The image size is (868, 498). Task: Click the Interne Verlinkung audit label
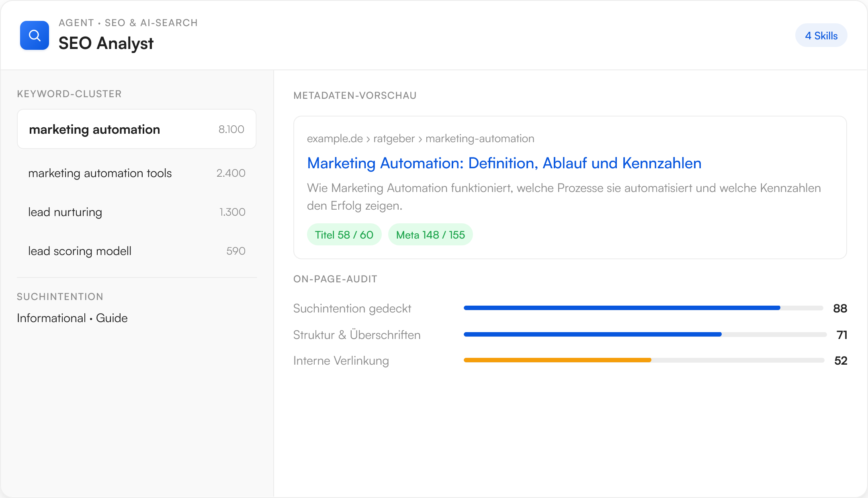click(x=341, y=361)
